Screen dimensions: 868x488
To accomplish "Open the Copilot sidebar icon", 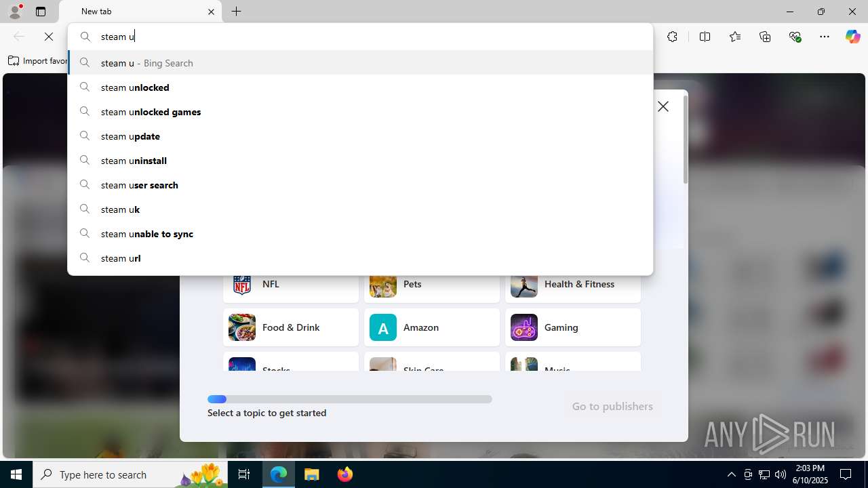I will 852,37.
